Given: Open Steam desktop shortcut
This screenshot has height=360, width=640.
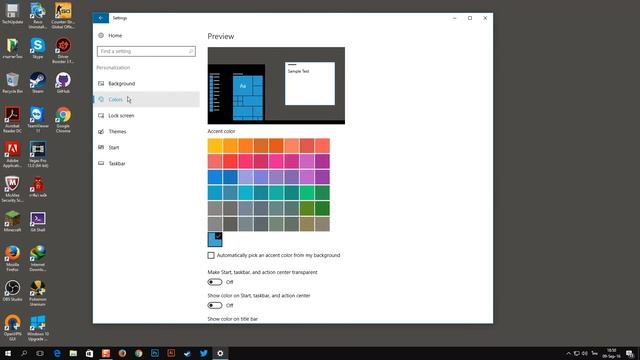Looking at the screenshot, I should (38, 83).
